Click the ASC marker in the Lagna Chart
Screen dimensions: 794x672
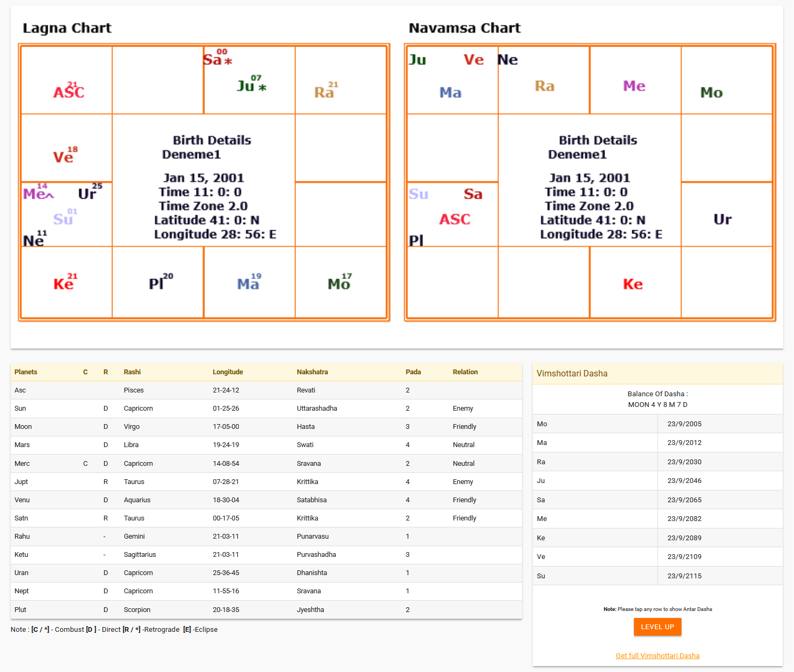click(69, 92)
